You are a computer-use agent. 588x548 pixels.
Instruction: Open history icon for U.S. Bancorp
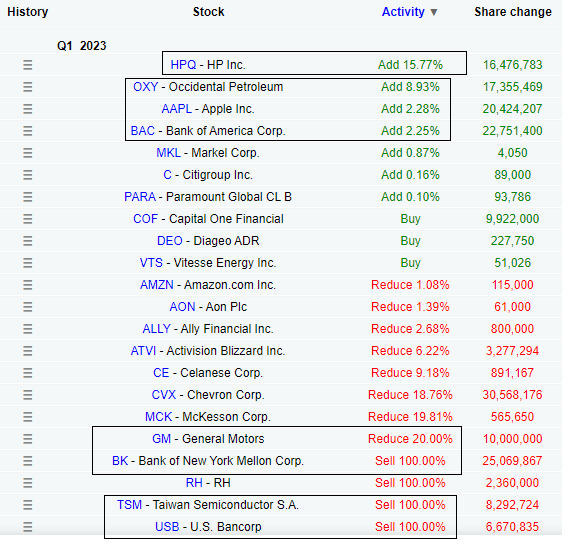(x=28, y=527)
